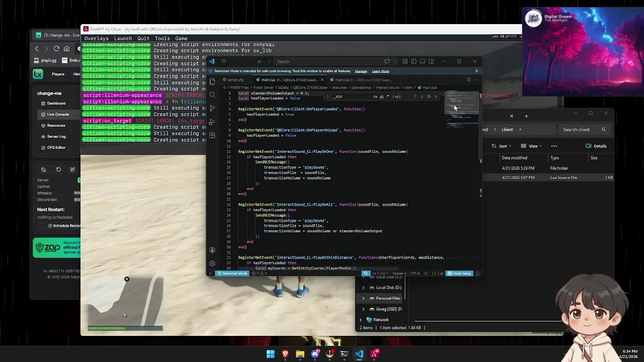644x362 pixels.
Task: Open the View dropdown in File Explorer
Action: [x=532, y=146]
